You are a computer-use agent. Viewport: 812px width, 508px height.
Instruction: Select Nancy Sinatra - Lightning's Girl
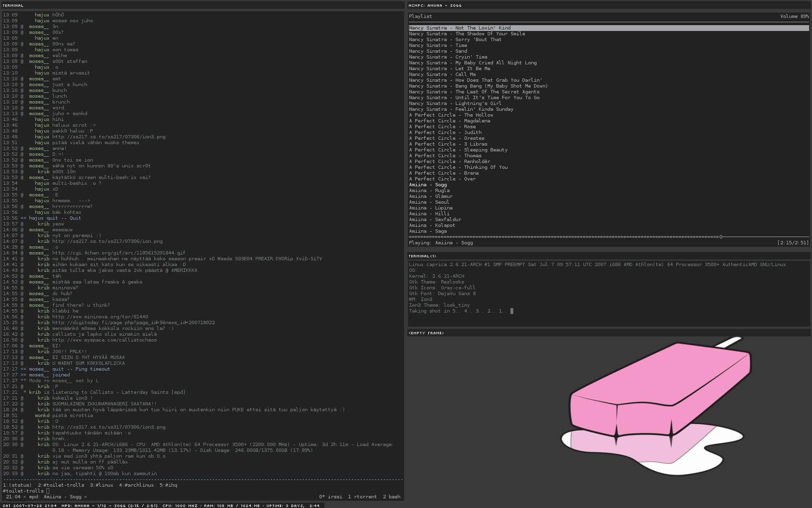tap(455, 104)
